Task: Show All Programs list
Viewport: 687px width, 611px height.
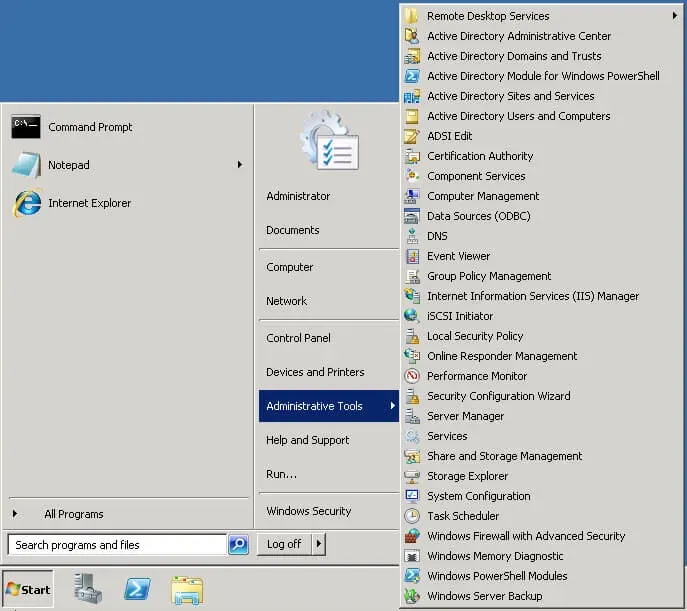Action: coord(74,514)
